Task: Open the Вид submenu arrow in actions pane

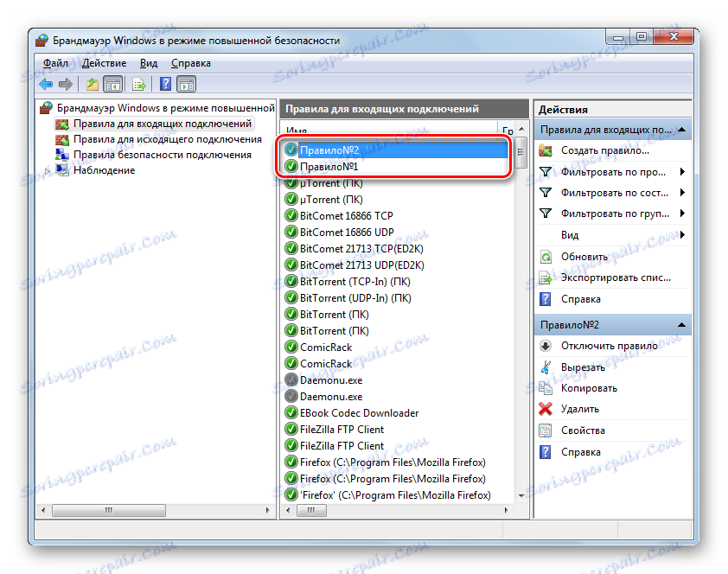Action: click(682, 235)
